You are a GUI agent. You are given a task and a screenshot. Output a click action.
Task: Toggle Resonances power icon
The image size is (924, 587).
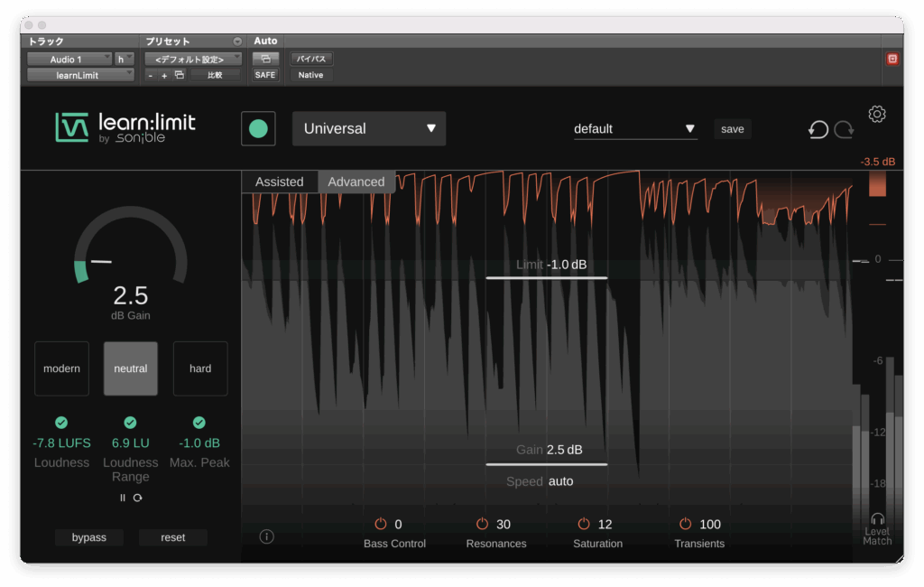click(482, 524)
